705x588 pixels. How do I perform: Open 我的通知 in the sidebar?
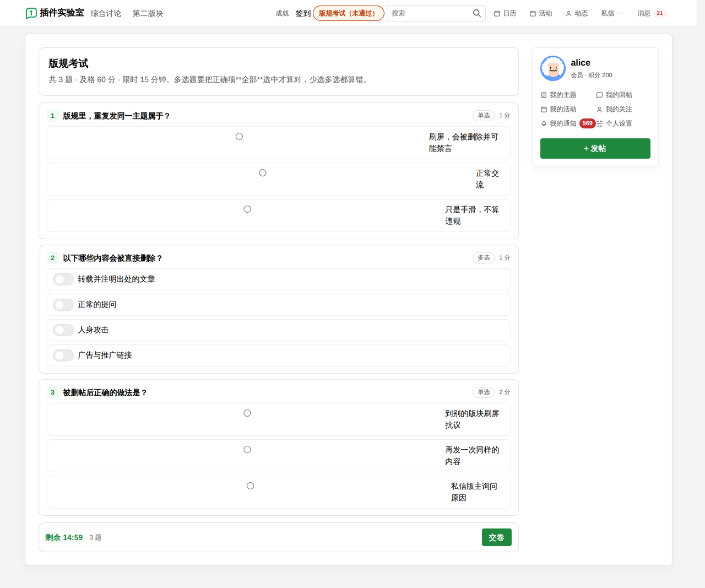tap(558, 123)
